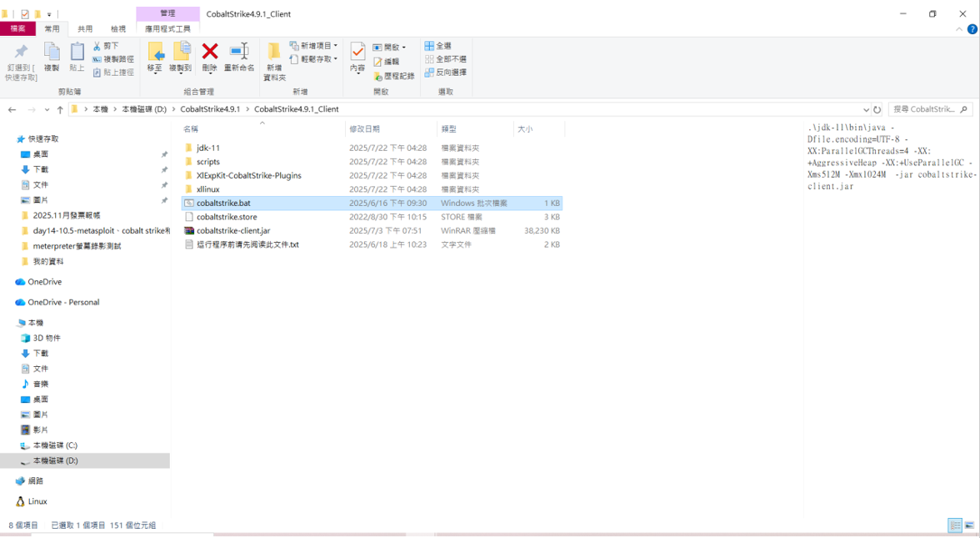Expand Move to (移至) dropdown arrow
The height and width of the screenshot is (538, 980).
[x=155, y=73]
